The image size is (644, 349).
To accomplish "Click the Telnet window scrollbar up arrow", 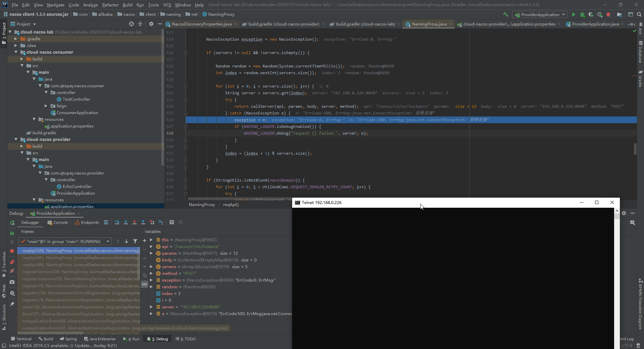I will (617, 211).
